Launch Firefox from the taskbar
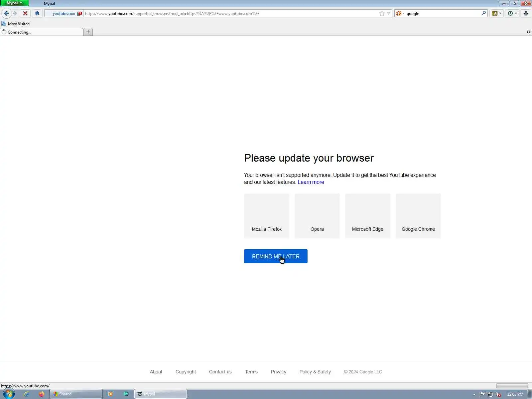The height and width of the screenshot is (399, 532). pos(41,394)
